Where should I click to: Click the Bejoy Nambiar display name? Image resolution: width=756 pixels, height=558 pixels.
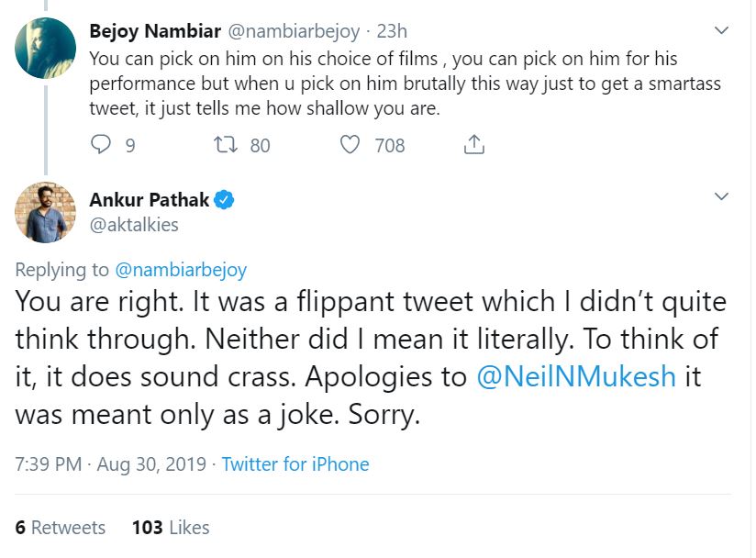tap(155, 31)
